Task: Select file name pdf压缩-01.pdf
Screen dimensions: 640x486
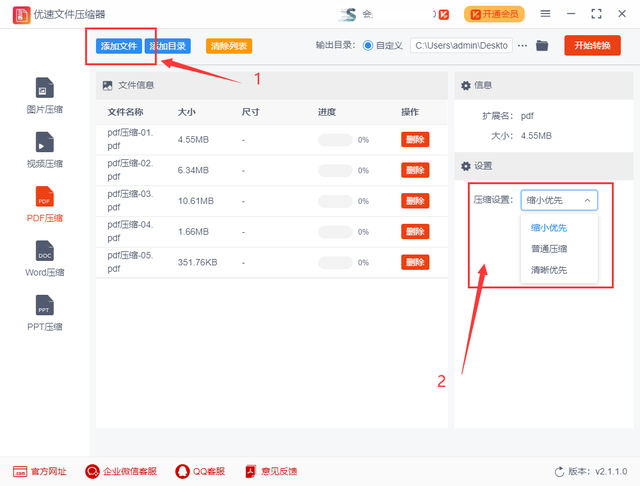Action: 130,139
